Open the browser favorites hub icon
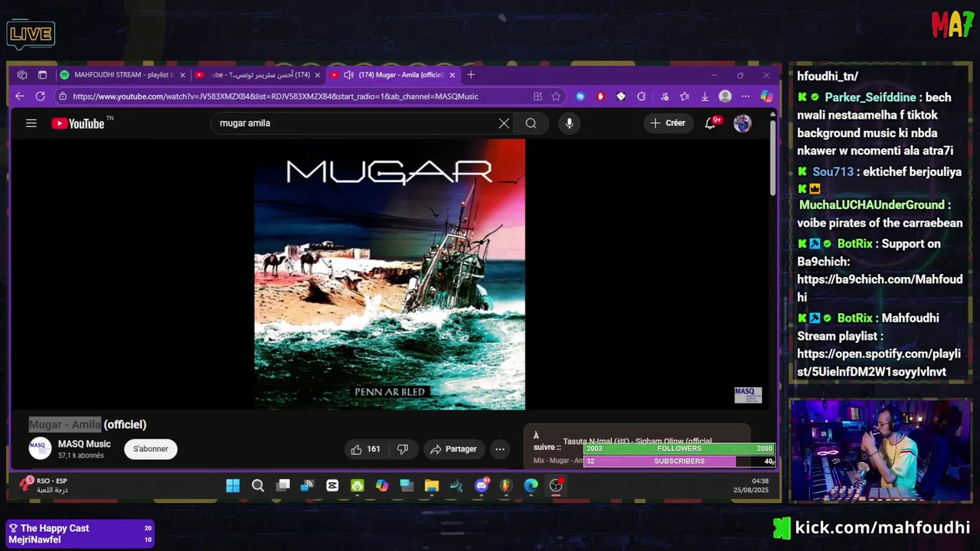This screenshot has width=980, height=551. [684, 96]
